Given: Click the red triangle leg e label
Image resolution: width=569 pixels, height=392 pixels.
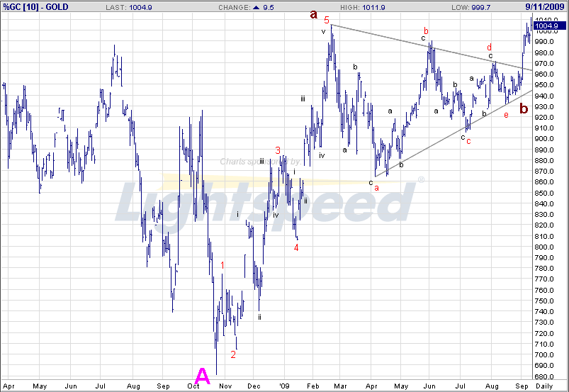Looking at the screenshot, I should tap(506, 115).
